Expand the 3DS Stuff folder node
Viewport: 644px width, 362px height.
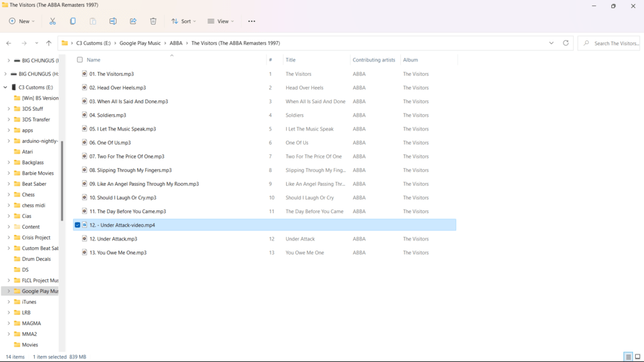(9, 109)
